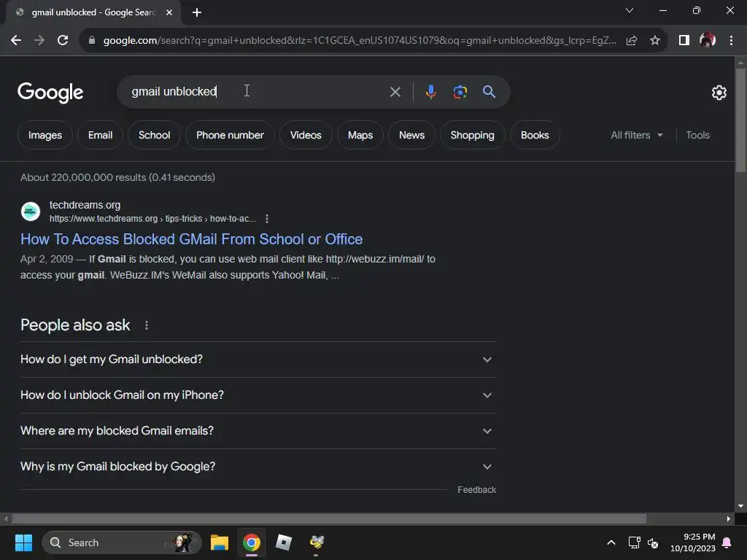
Task: Show hidden system tray icons
Action: pyautogui.click(x=611, y=542)
